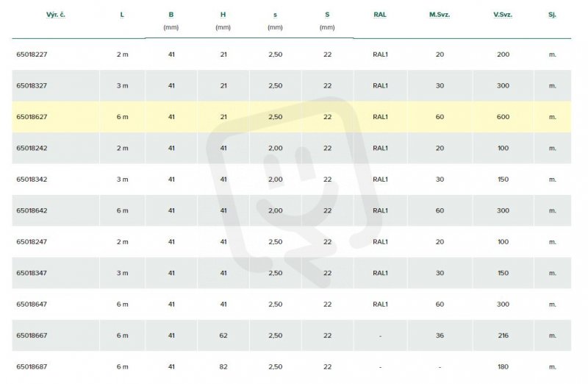588x384 pixels.
Task: Select the V.Svz. column header
Action: [x=503, y=15]
